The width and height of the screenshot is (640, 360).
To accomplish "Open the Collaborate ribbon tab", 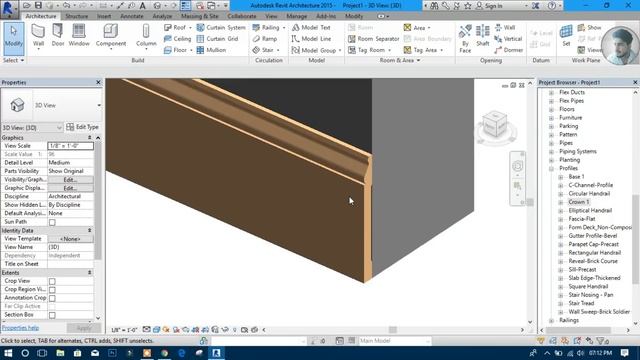I will (242, 16).
